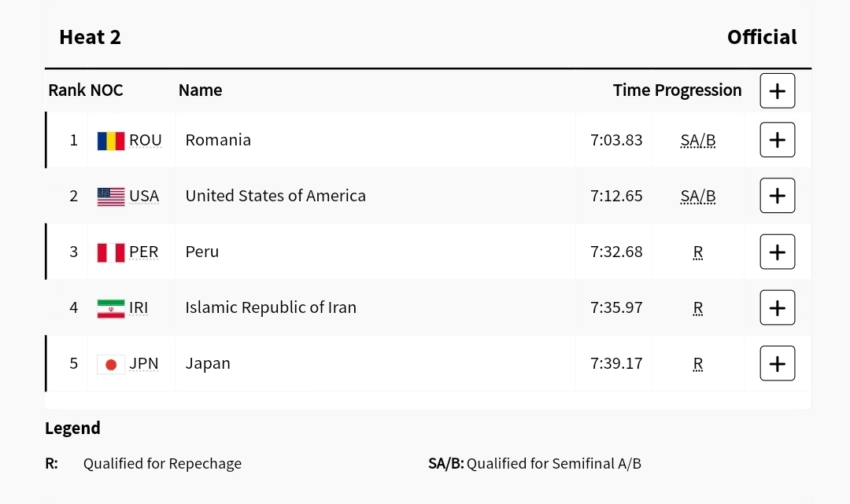850x504 pixels.
Task: Expand Islamic Republic of Iran row details
Action: (777, 307)
